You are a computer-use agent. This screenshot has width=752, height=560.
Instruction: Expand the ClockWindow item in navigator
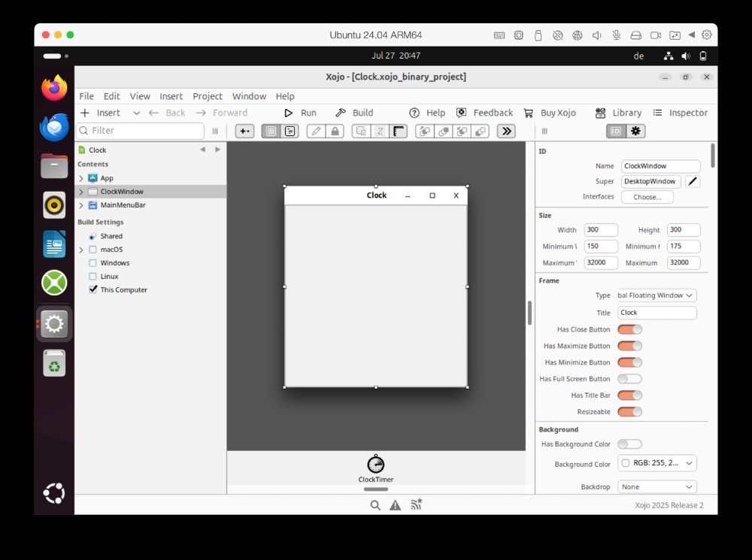(81, 192)
